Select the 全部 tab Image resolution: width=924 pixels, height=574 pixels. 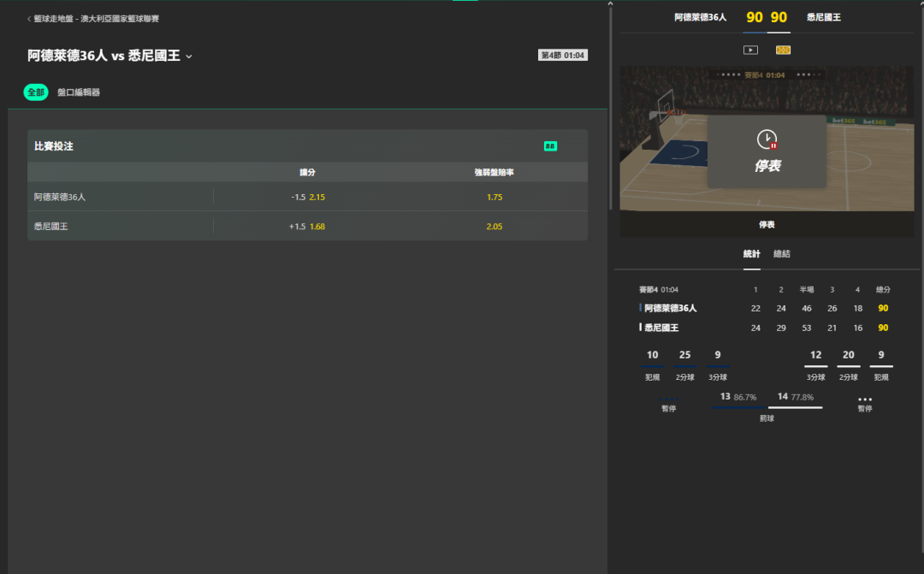pos(36,92)
